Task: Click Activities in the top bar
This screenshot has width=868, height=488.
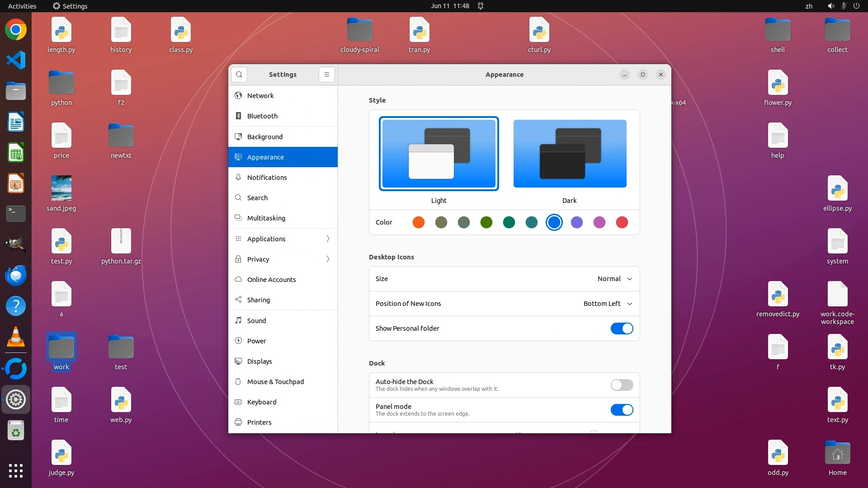Action: pyautogui.click(x=22, y=6)
